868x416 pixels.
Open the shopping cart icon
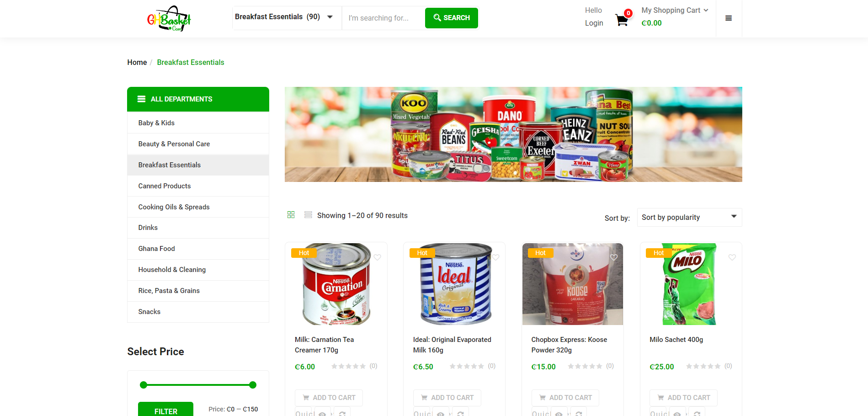[x=622, y=20]
